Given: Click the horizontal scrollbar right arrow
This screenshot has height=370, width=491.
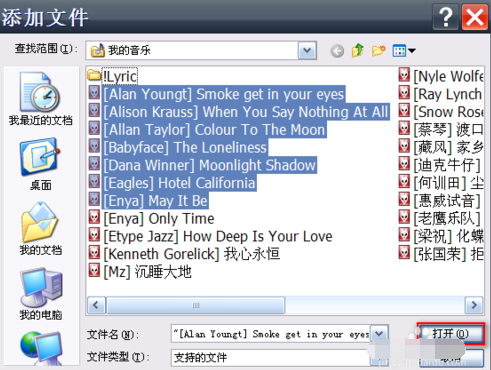Looking at the screenshot, I should click(474, 305).
